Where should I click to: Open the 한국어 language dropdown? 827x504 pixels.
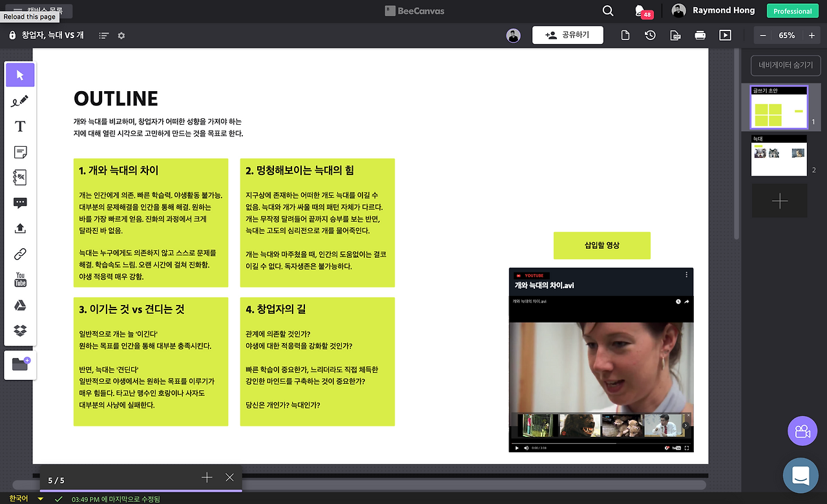click(x=21, y=498)
